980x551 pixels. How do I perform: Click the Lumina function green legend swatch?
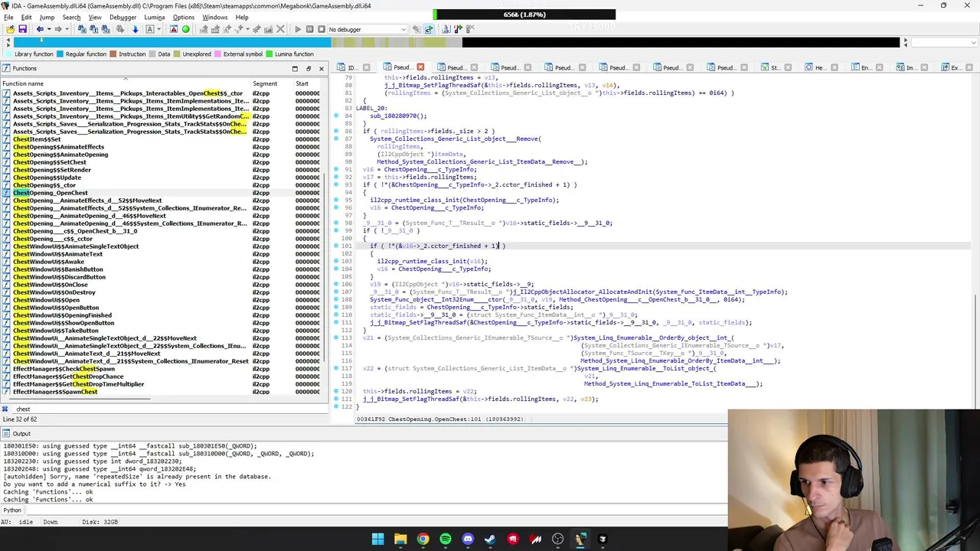point(269,54)
